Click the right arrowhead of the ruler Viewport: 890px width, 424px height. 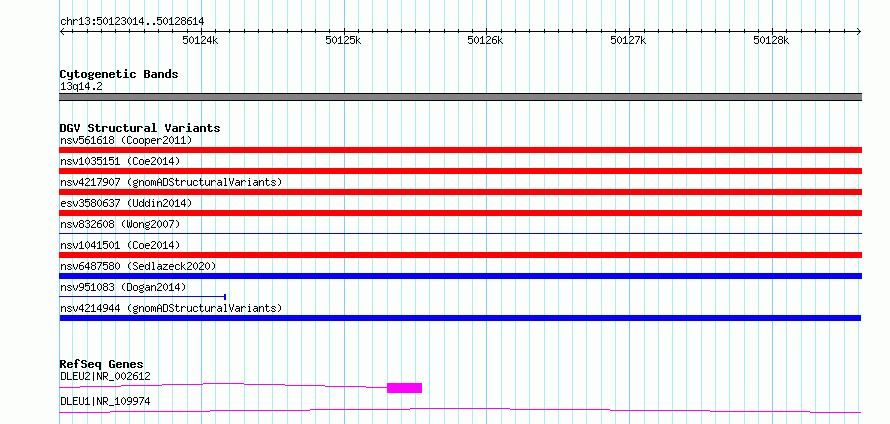pyautogui.click(x=859, y=32)
